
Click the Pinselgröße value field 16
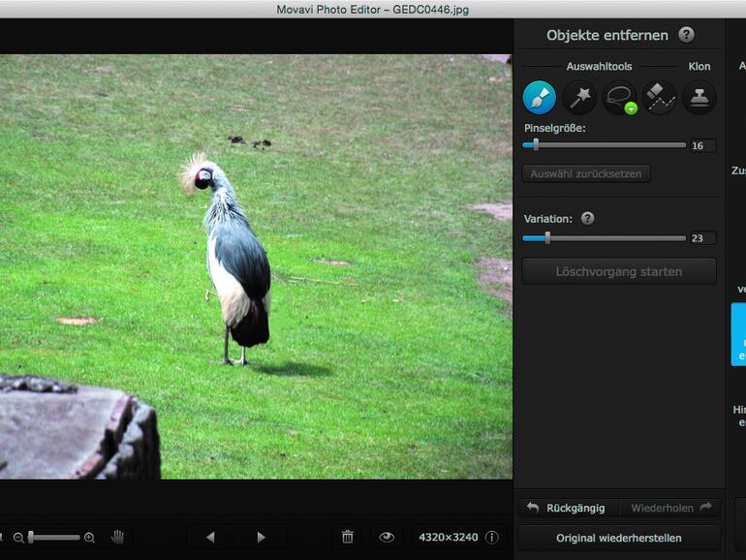(702, 145)
